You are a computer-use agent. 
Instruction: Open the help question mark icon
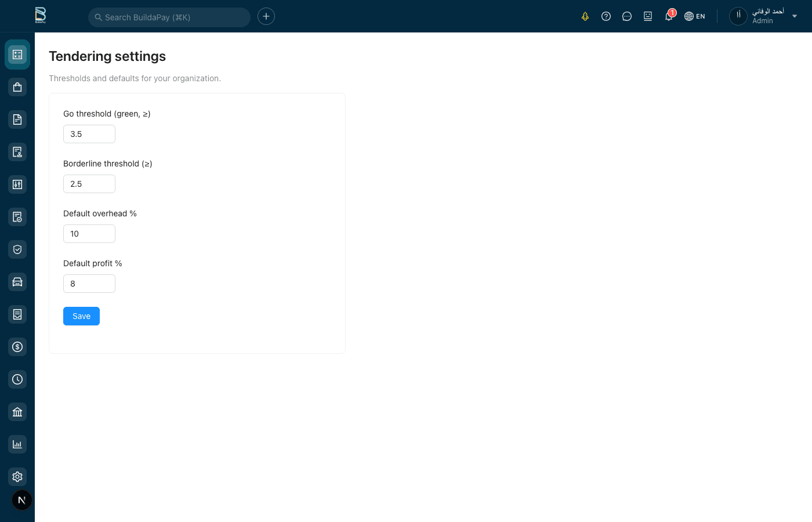tap(606, 16)
